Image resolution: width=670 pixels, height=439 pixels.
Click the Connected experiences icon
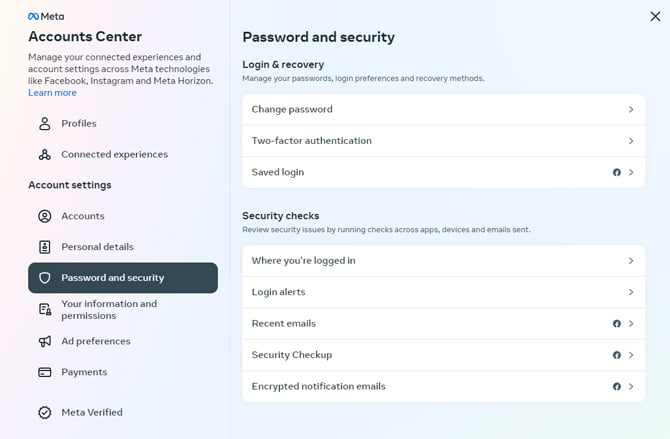(x=44, y=154)
